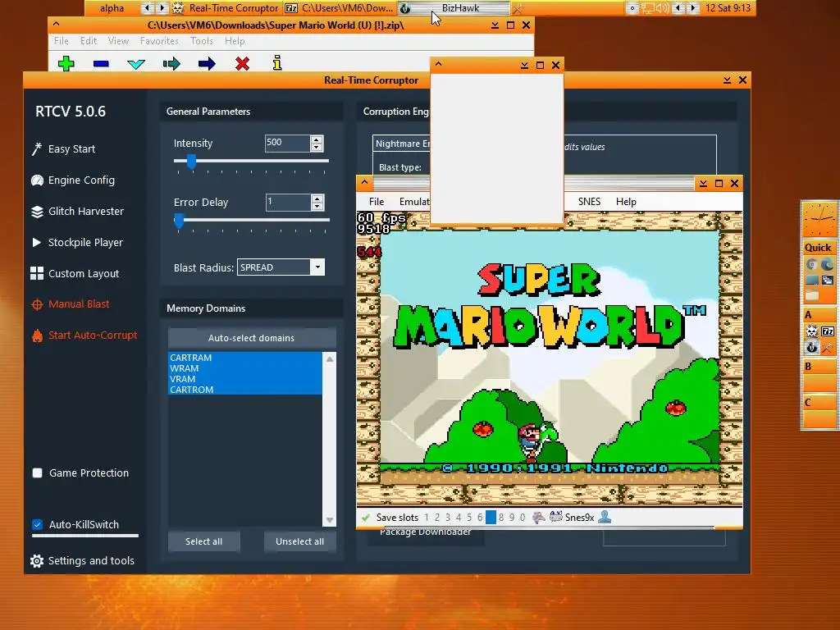This screenshot has height=630, width=840.
Task: Click the RTC skull icon in group A panel
Action: pyautogui.click(x=811, y=331)
